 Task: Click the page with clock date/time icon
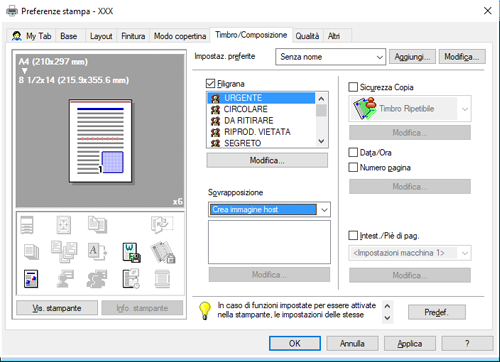[131, 279]
